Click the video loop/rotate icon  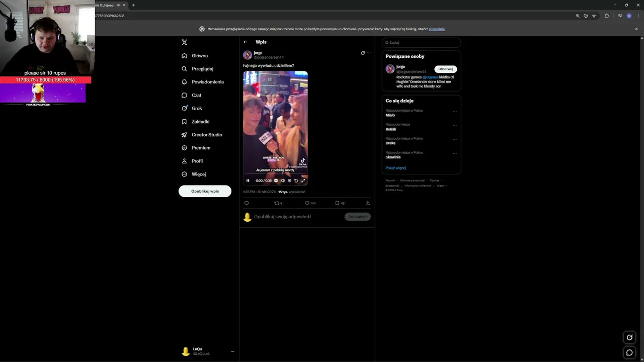click(296, 180)
